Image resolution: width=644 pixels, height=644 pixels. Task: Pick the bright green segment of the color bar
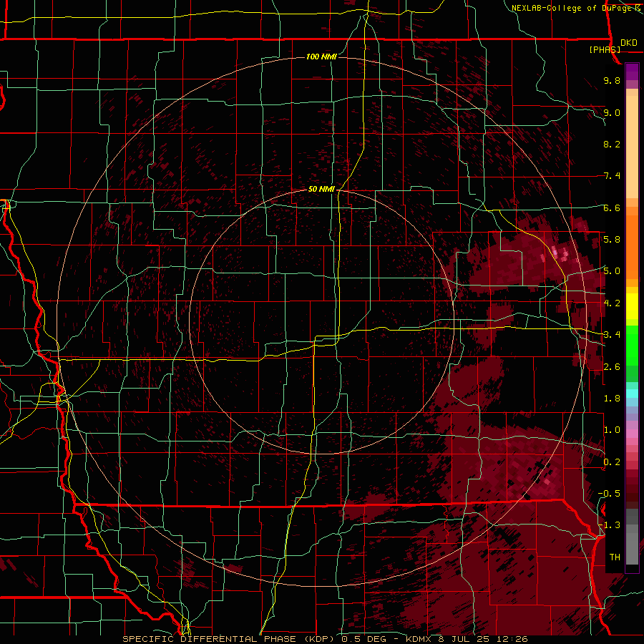click(632, 345)
